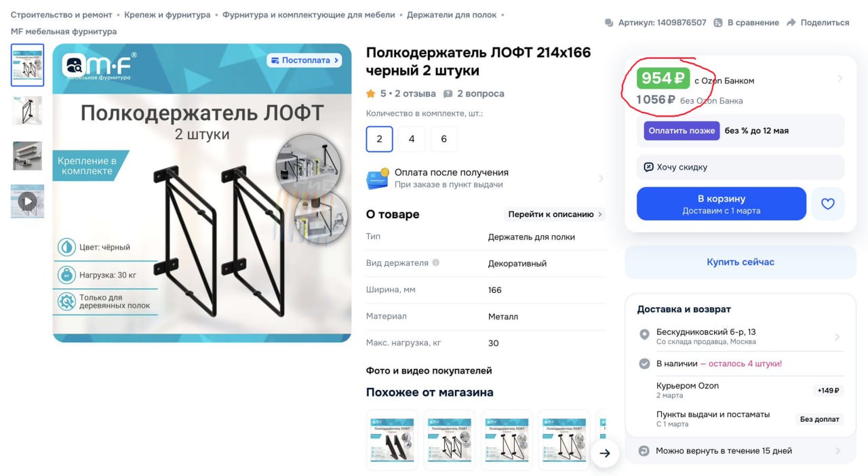868x476 pixels.
Task: Copy article number via copy icon
Action: click(x=609, y=22)
